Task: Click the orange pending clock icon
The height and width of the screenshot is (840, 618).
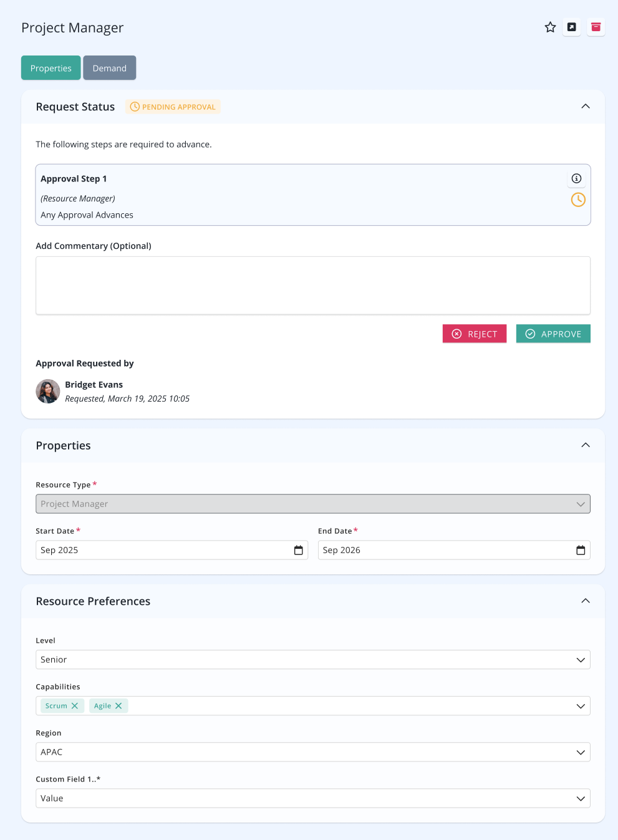Action: coord(579,200)
